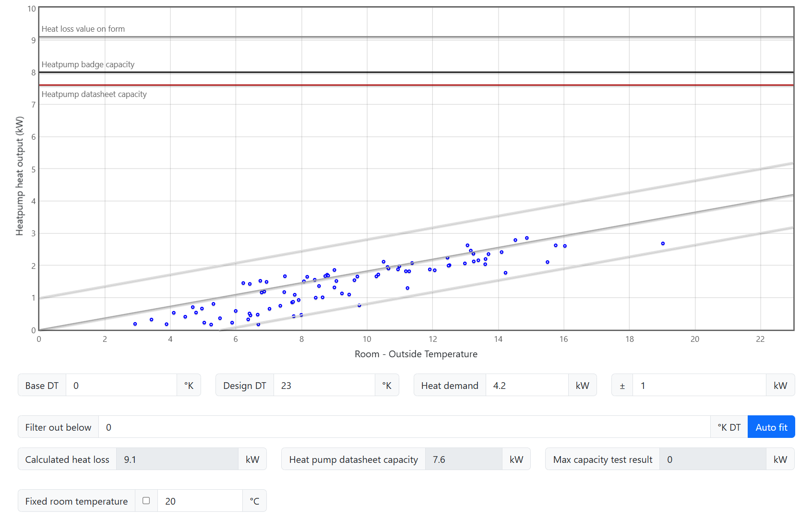Click the Filter out below input field
The image size is (812, 520).
(x=404, y=427)
